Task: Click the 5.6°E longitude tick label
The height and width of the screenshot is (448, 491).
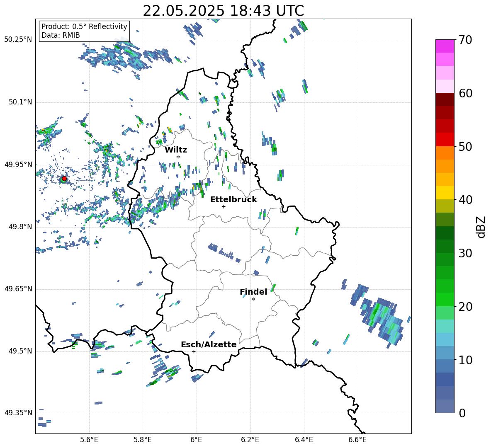Action: click(89, 440)
